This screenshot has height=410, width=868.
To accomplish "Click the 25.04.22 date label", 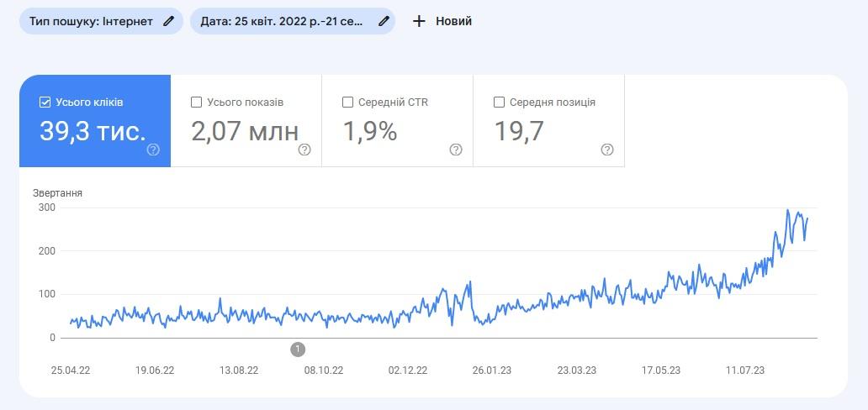I will (x=71, y=371).
